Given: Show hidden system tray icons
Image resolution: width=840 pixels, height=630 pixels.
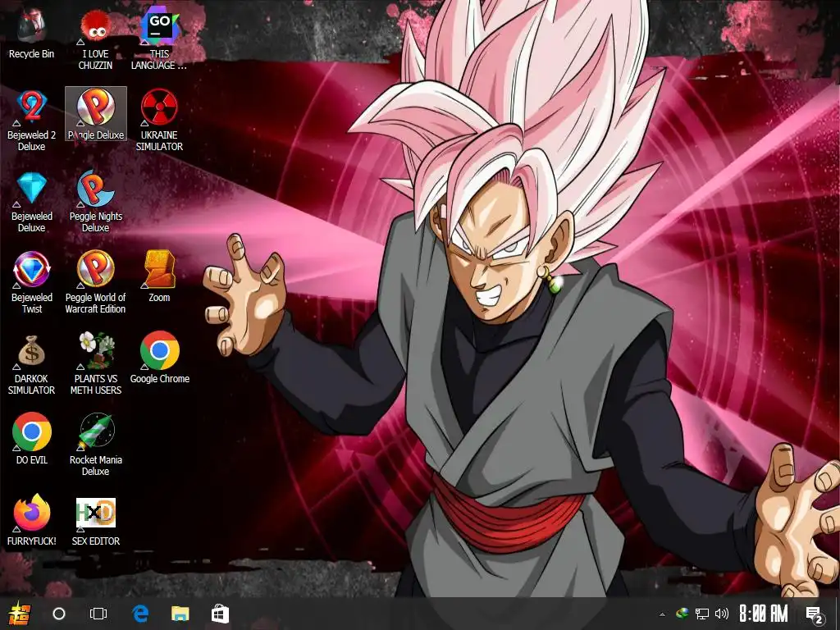Looking at the screenshot, I should pos(662,614).
